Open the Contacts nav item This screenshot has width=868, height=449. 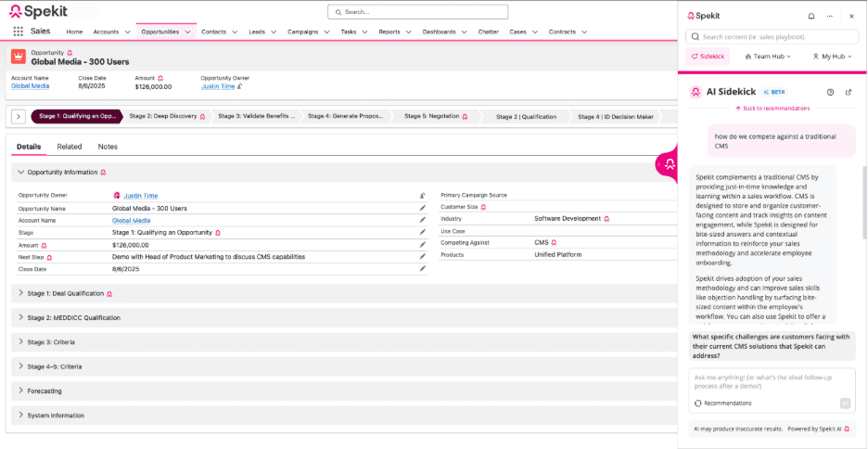(x=213, y=32)
